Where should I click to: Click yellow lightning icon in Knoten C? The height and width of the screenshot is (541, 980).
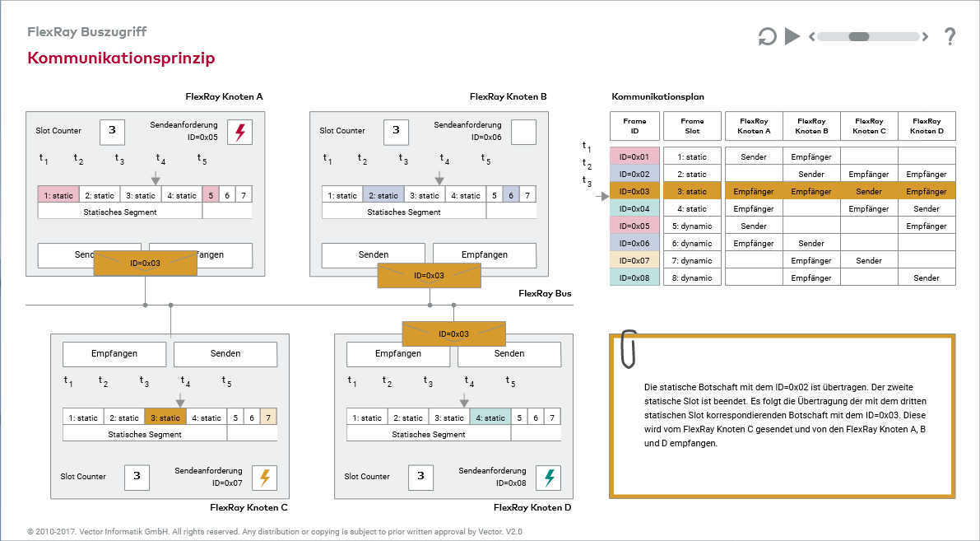(x=265, y=478)
